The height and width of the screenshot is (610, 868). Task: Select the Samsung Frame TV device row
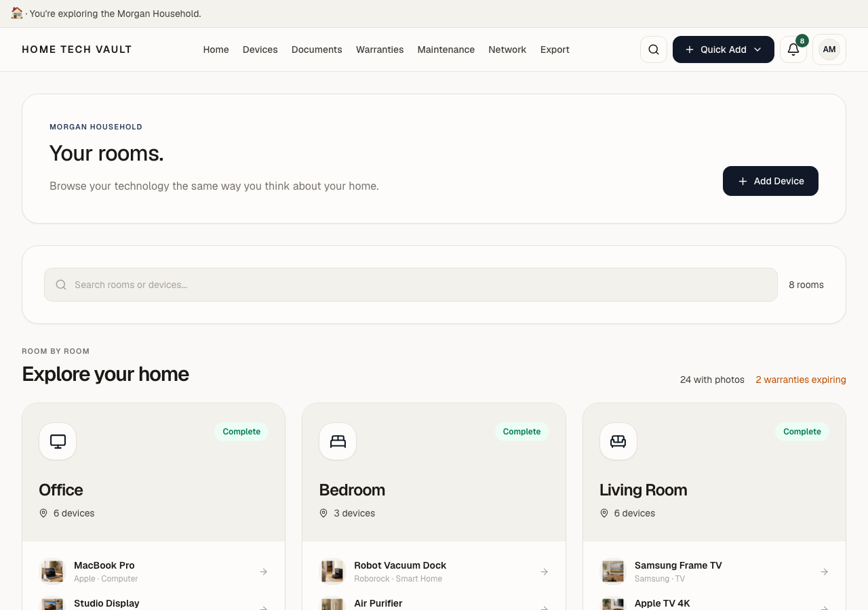(x=715, y=571)
